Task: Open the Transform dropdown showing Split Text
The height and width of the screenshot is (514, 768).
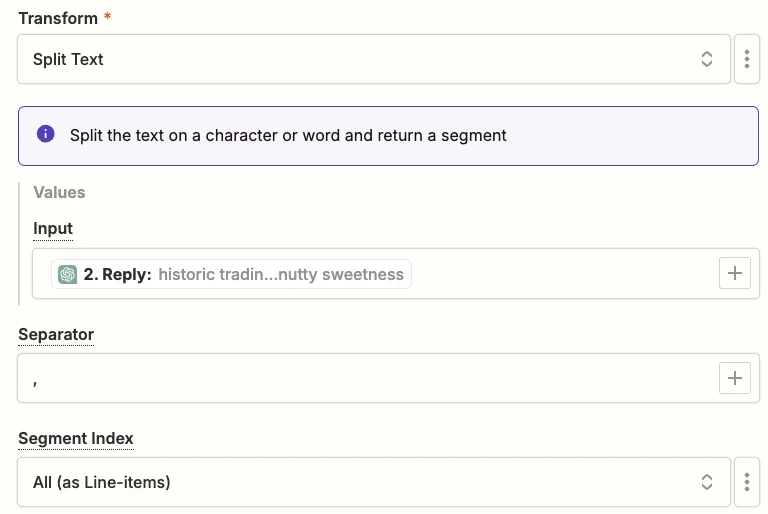Action: (360, 60)
